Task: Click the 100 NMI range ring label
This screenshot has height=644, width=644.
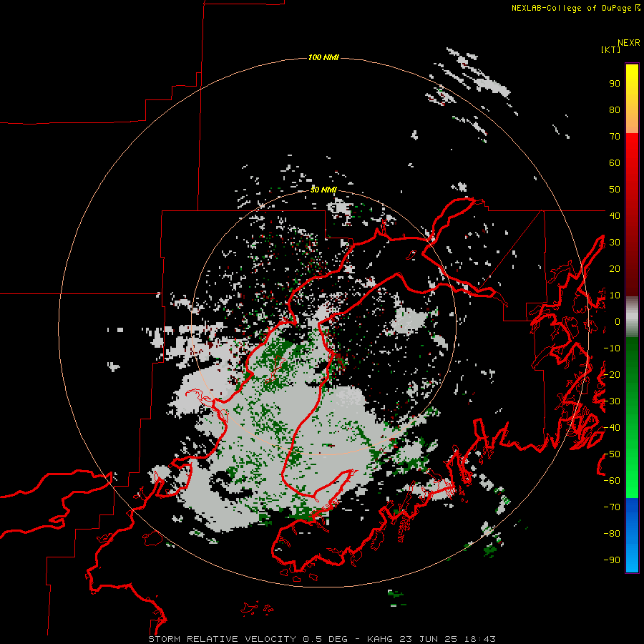Action: 323,57
